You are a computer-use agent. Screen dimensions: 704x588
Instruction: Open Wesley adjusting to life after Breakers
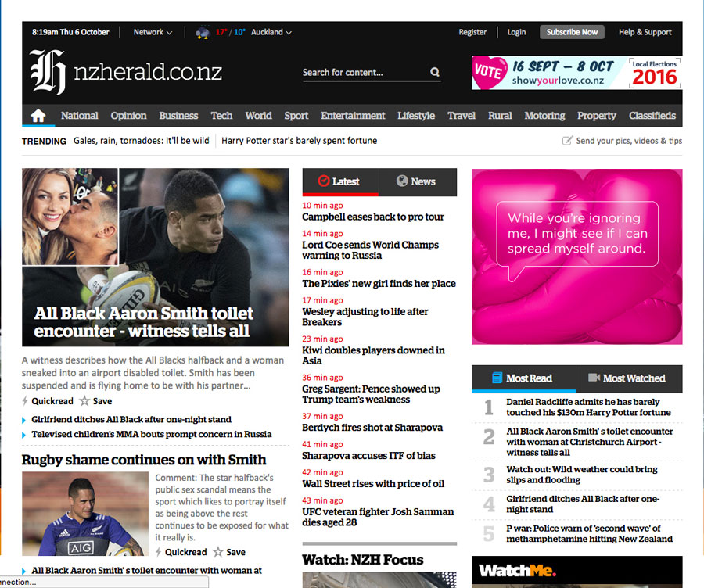(365, 317)
